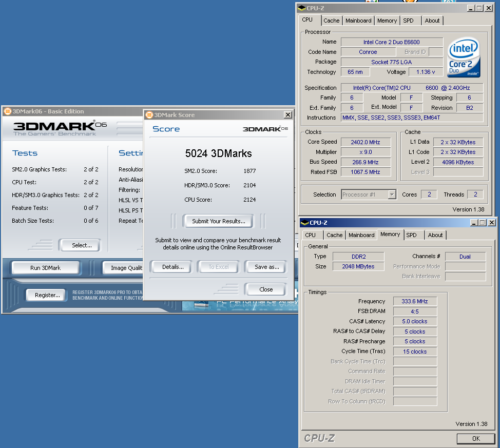500x448 pixels.
Task: Click Image Quality button in 3DMark06
Action: (x=124, y=268)
